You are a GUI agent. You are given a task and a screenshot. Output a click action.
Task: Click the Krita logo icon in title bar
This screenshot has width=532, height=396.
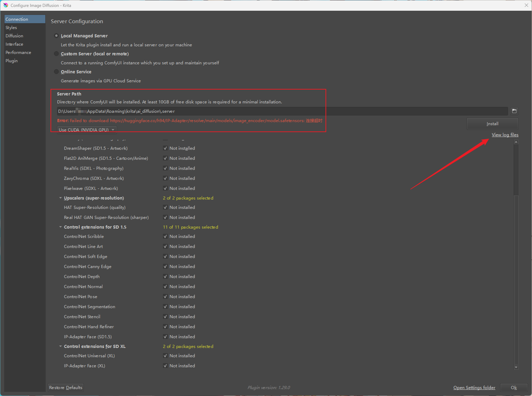(x=6, y=5)
